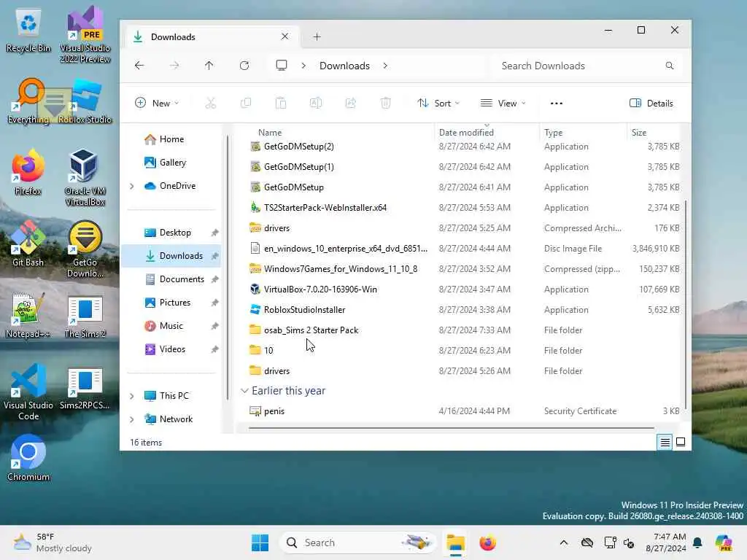
Task: Sort by Date modified column header
Action: [466, 133]
